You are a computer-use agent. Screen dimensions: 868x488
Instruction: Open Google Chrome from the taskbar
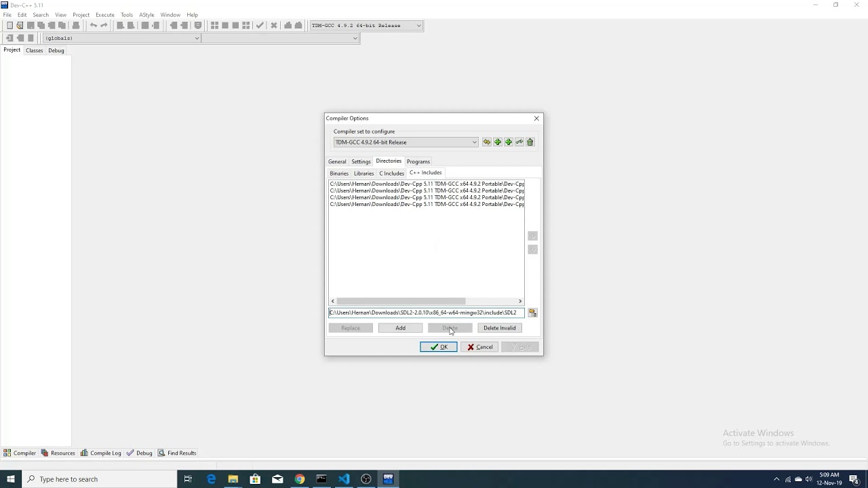coord(300,479)
